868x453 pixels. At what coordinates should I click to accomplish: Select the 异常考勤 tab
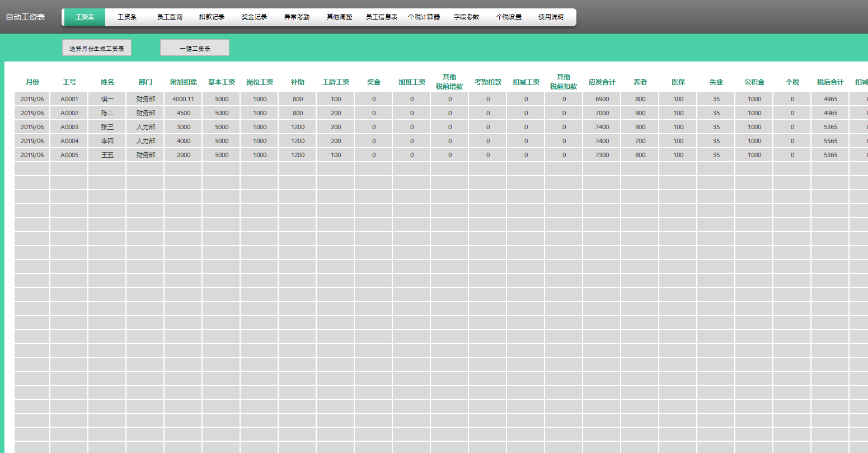pyautogui.click(x=297, y=17)
